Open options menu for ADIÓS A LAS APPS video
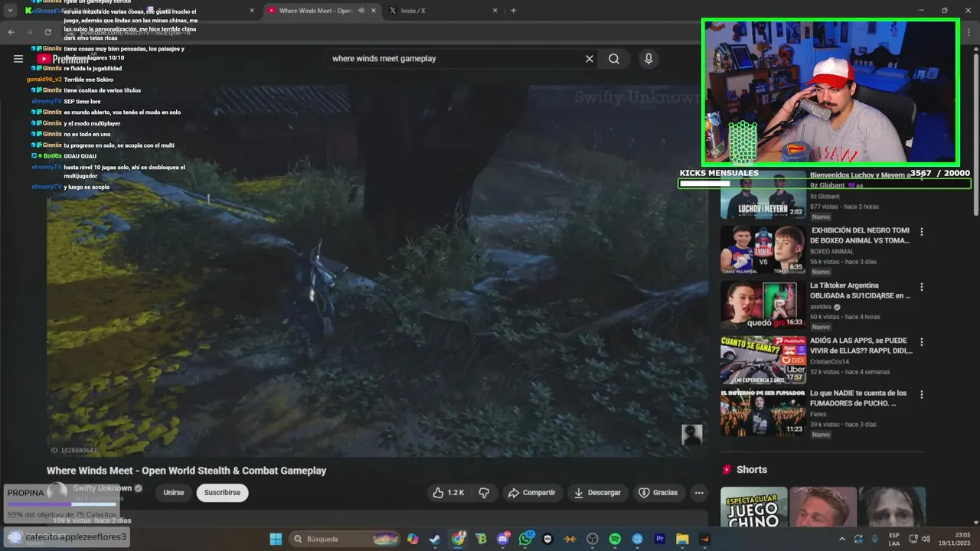Screen dimensions: 980x551 click(922, 342)
